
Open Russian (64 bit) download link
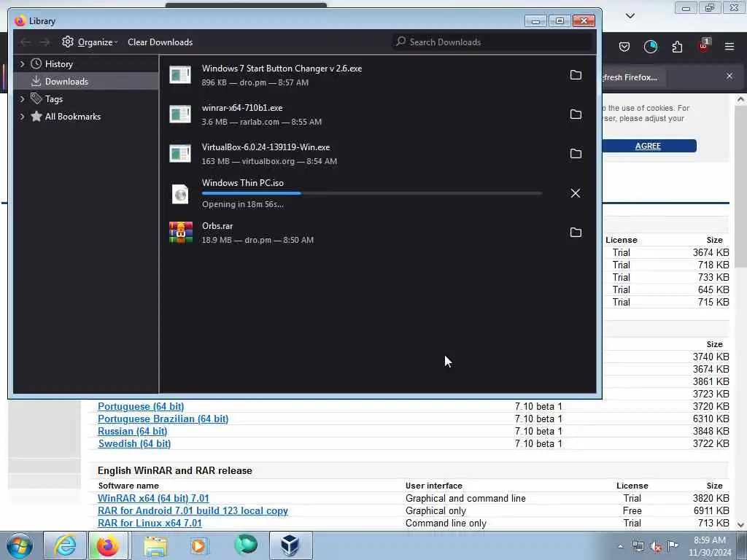coord(133,431)
